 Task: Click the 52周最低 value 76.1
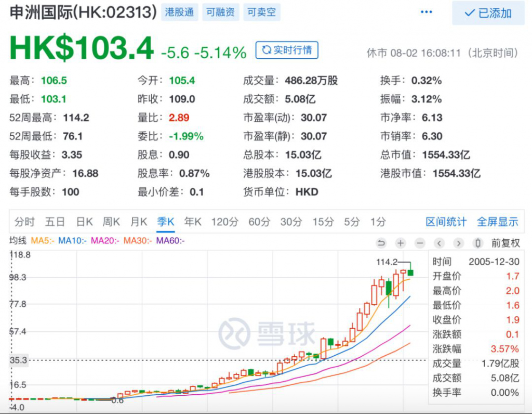(73, 136)
